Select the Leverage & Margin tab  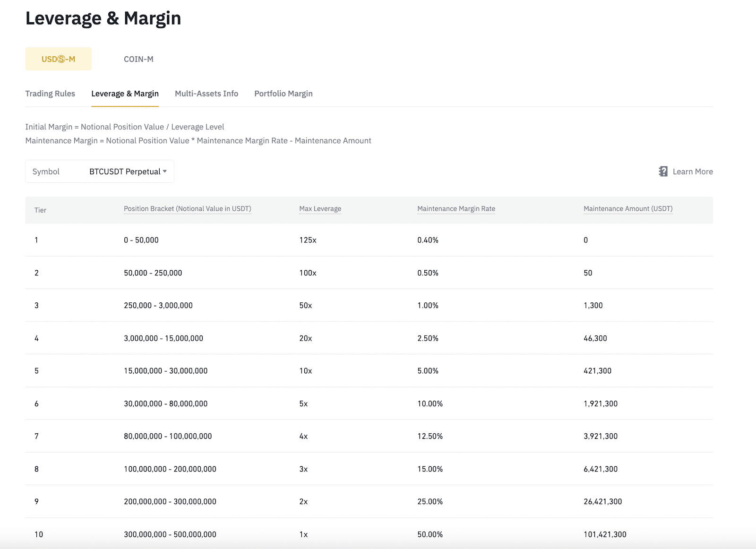[x=125, y=94]
